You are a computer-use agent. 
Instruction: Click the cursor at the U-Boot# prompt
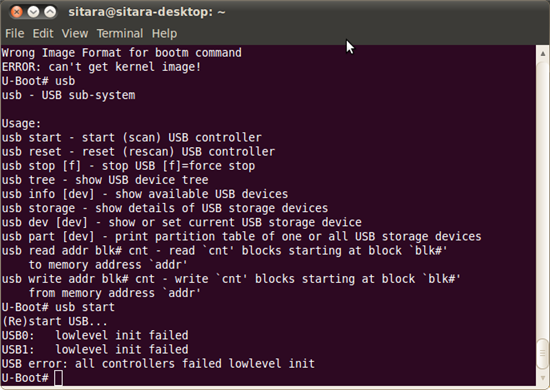click(58, 378)
